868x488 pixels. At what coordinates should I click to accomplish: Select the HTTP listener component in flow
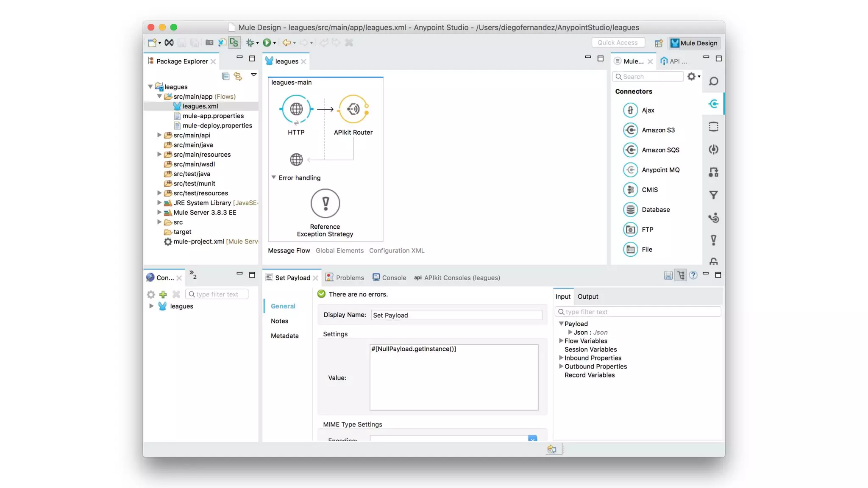[x=296, y=109]
